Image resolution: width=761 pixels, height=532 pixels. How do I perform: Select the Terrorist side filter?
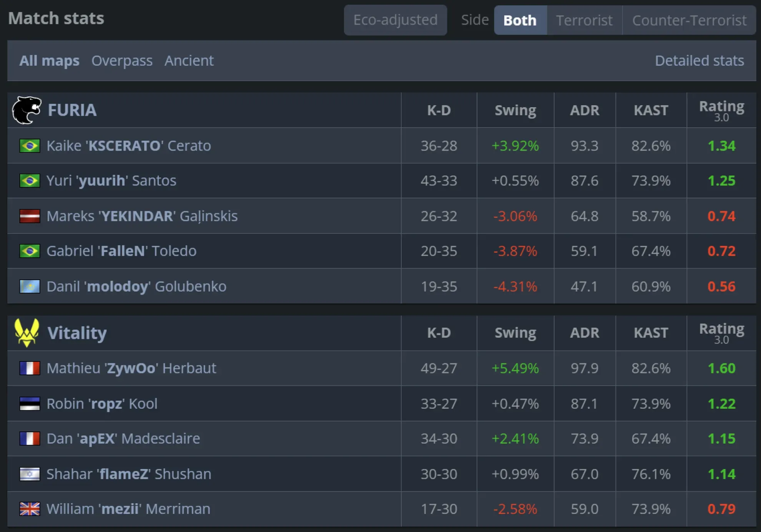coord(584,20)
